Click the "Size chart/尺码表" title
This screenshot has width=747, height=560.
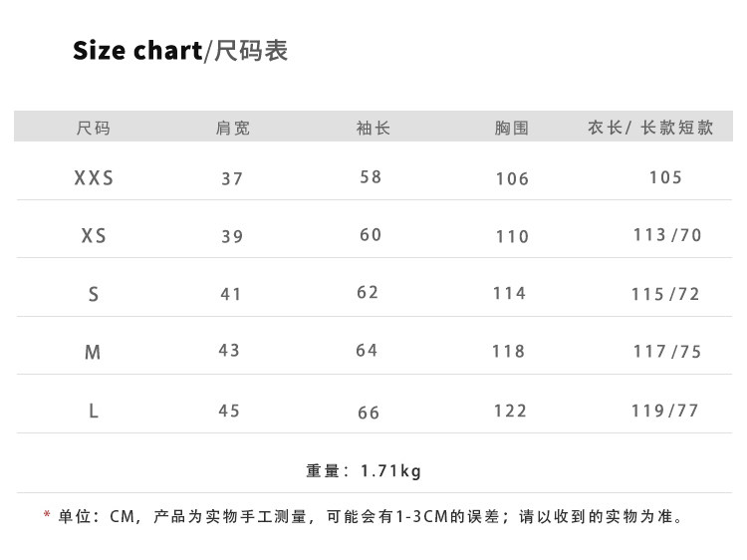tap(180, 51)
